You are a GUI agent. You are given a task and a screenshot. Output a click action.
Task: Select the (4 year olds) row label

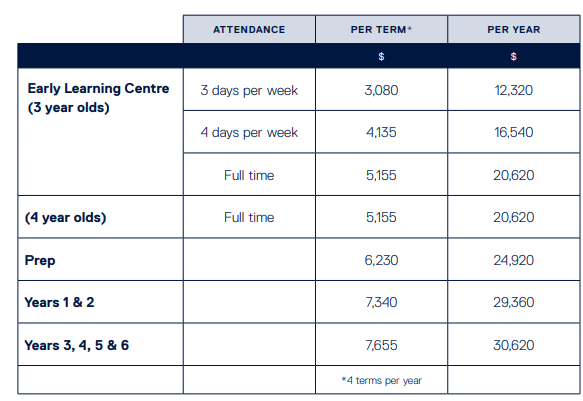pos(65,217)
